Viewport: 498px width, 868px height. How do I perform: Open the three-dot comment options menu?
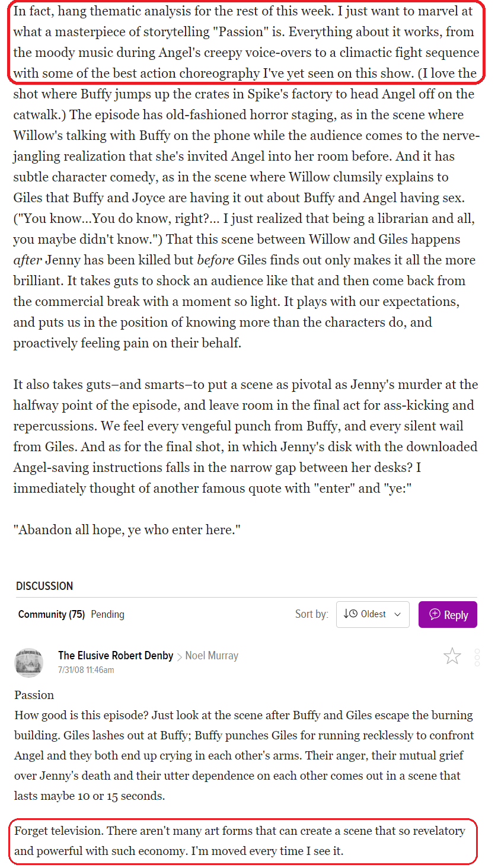coord(477,657)
